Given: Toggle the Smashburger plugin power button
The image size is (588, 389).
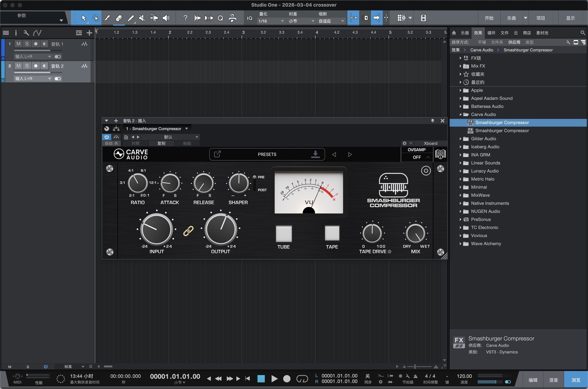Looking at the screenshot, I should (x=426, y=170).
